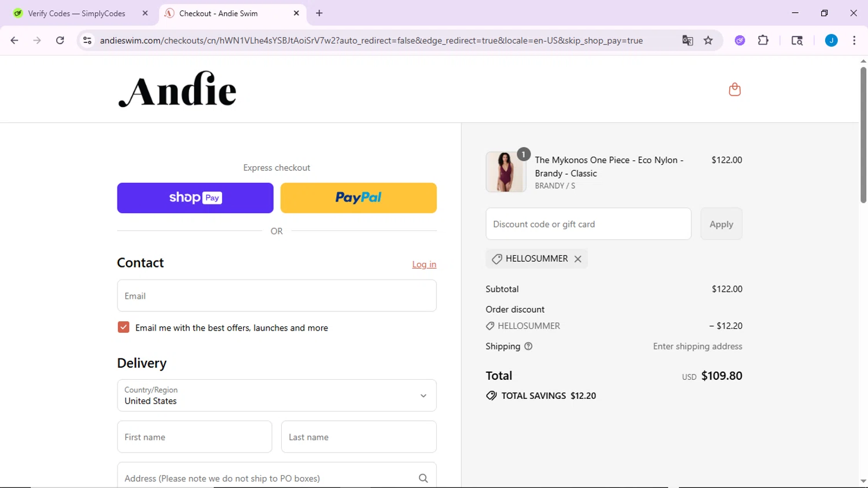Close the Checkout Andie Swim tab
Image resolution: width=868 pixels, height=488 pixels.
[x=296, y=13]
